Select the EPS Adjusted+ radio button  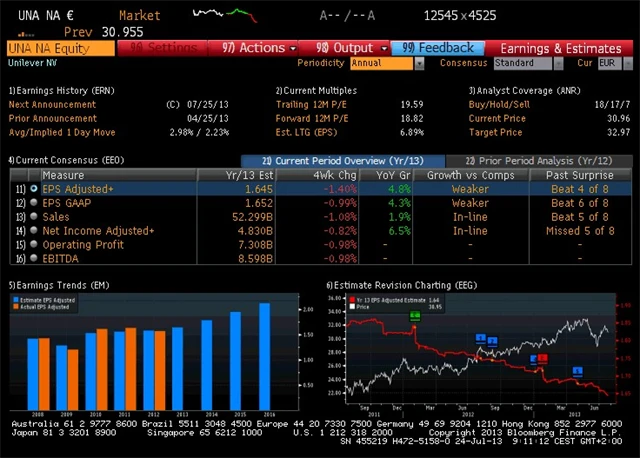[34, 188]
